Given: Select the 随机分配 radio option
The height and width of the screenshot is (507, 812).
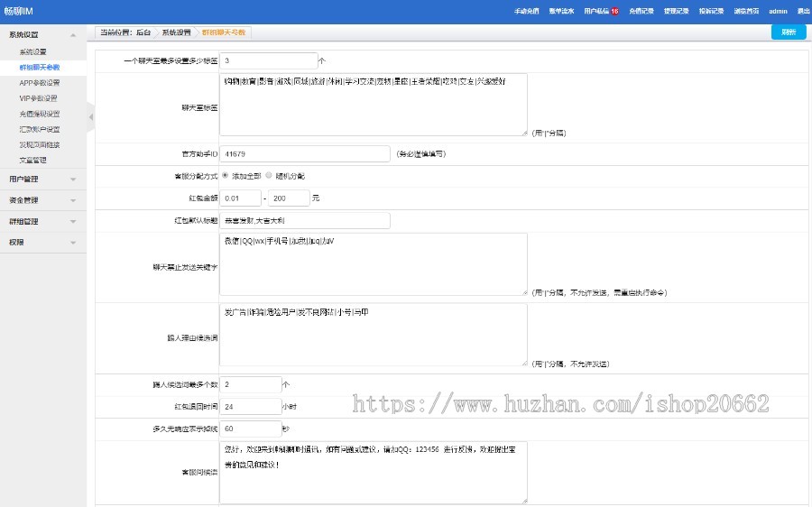Looking at the screenshot, I should coord(268,175).
